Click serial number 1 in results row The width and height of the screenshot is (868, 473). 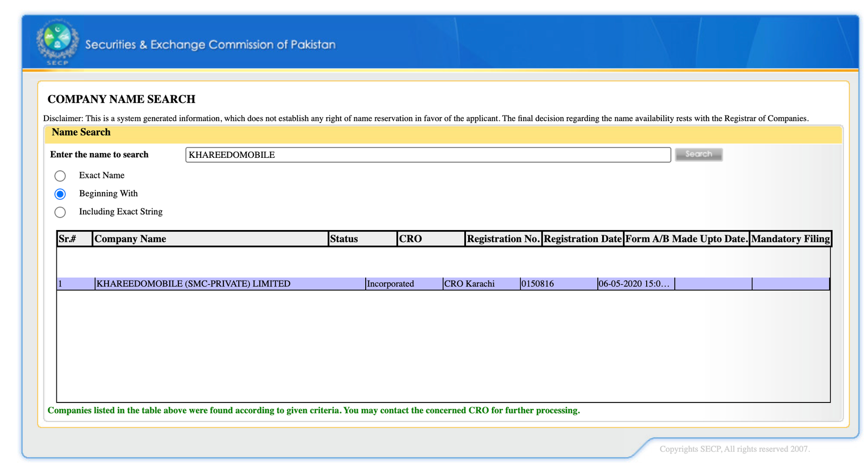click(75, 284)
